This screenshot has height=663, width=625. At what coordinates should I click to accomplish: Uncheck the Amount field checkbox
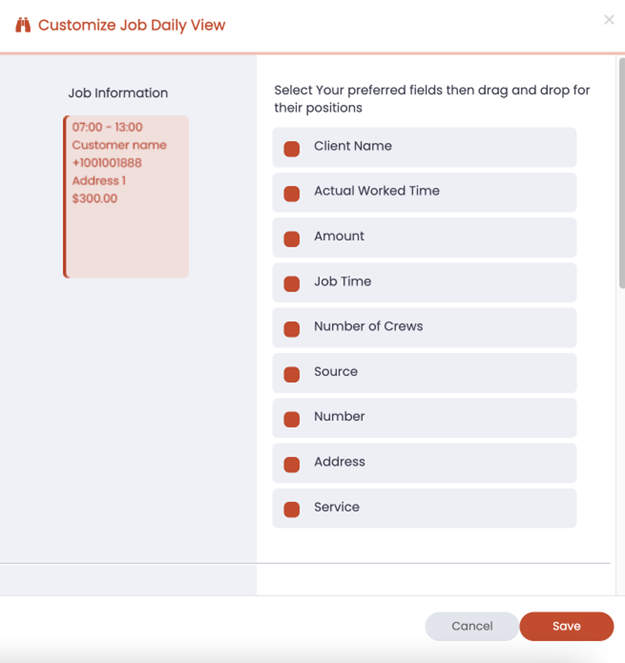[x=292, y=239]
